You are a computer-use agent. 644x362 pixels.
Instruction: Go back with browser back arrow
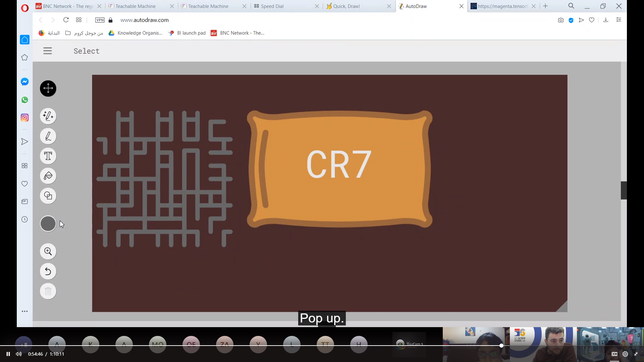tap(41, 20)
